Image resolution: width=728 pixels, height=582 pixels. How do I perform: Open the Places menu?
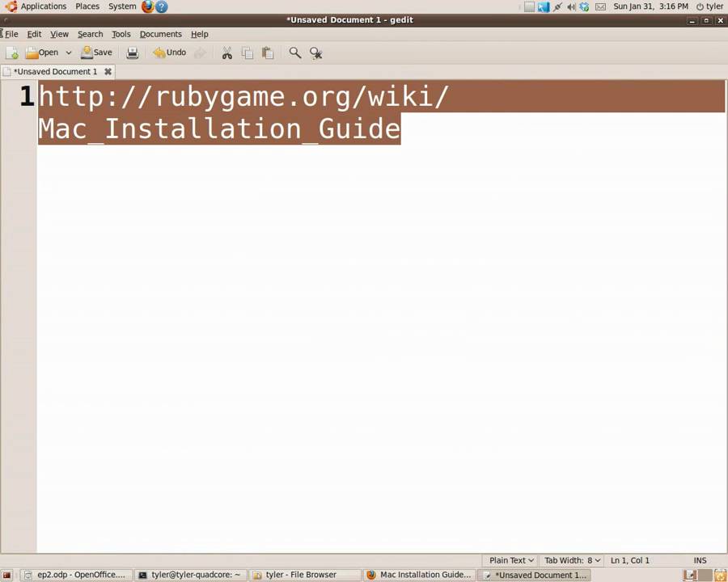pyautogui.click(x=87, y=6)
